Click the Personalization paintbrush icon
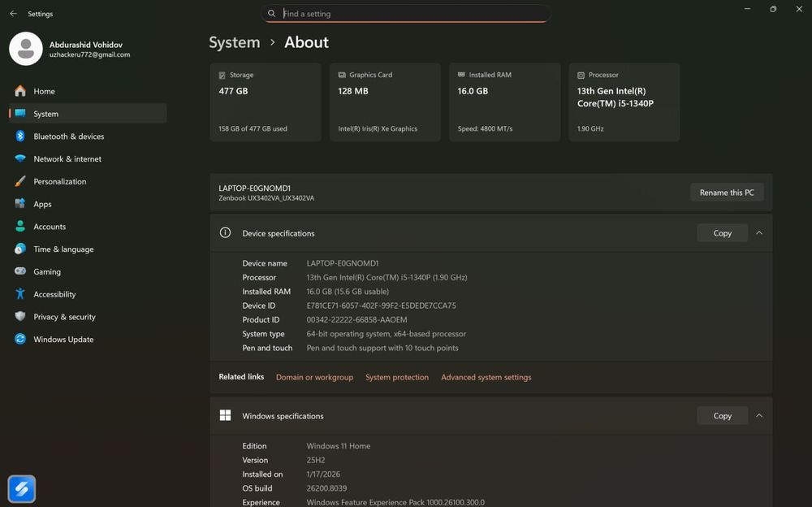812x507 pixels. (x=20, y=181)
